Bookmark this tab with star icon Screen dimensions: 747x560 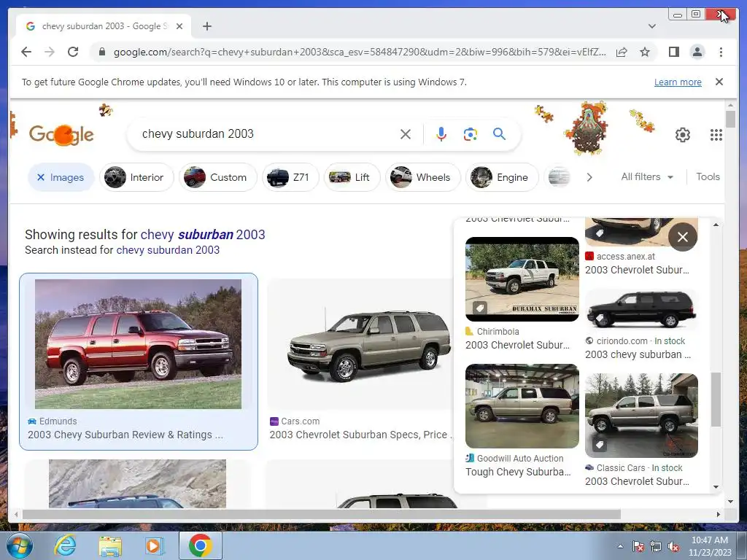645,52
